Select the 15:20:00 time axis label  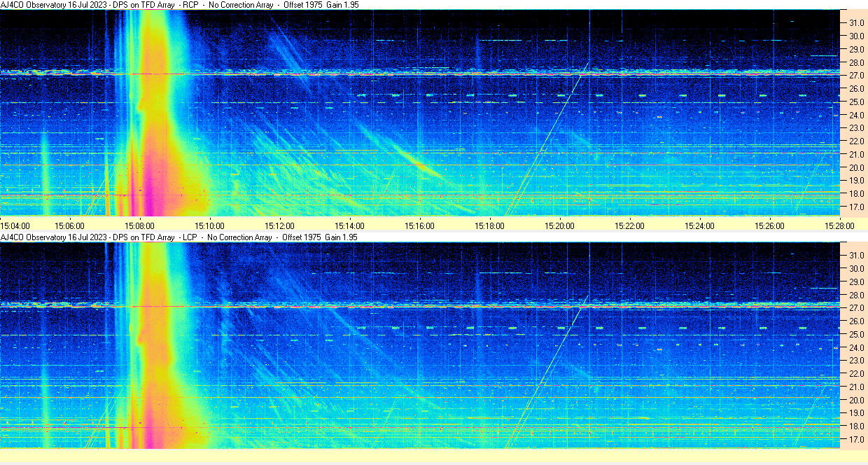pyautogui.click(x=559, y=225)
